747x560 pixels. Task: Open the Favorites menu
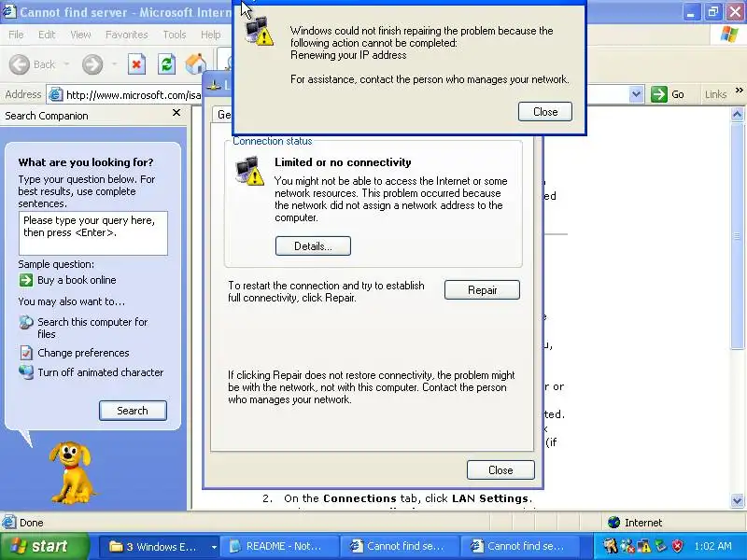coord(127,35)
